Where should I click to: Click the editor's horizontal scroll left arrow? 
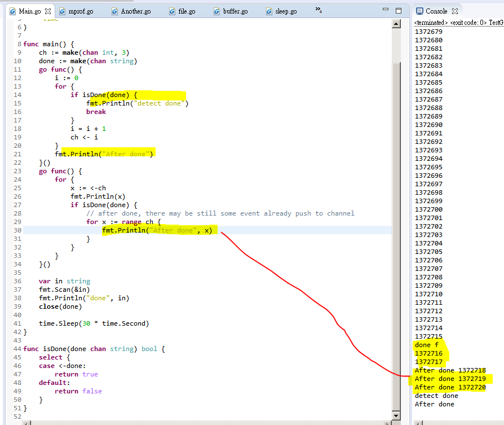point(32,422)
